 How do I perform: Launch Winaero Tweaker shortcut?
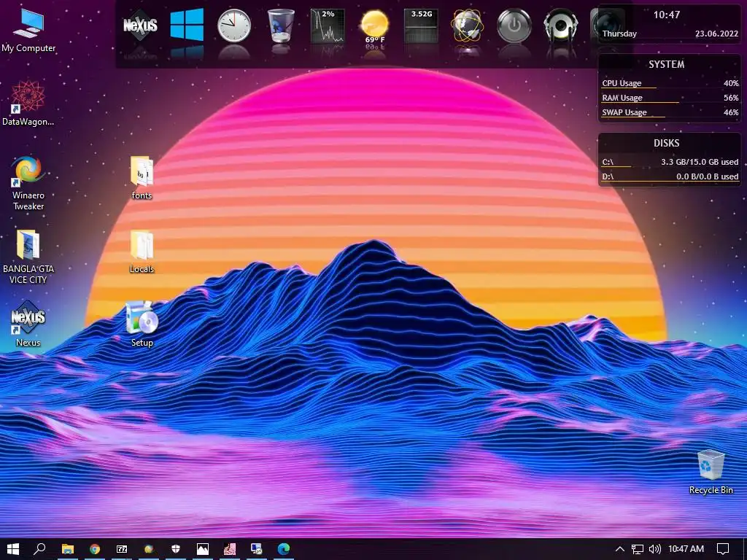[28, 183]
